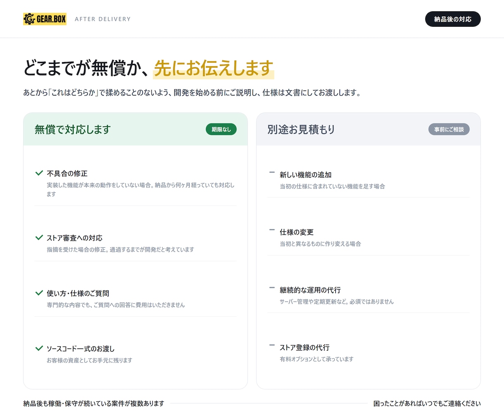Click the description 専門的な内容でも、ご質問への回答
The height and width of the screenshot is (420, 504).
116,305
